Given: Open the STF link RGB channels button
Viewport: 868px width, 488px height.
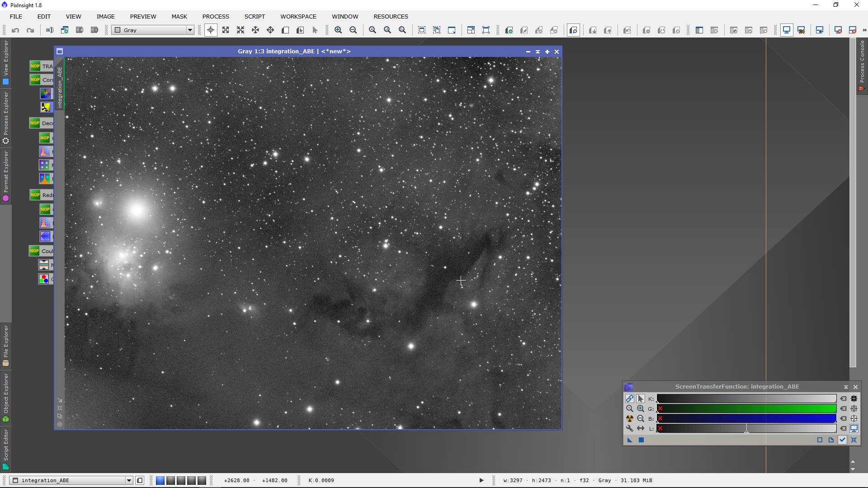Looking at the screenshot, I should 629,399.
